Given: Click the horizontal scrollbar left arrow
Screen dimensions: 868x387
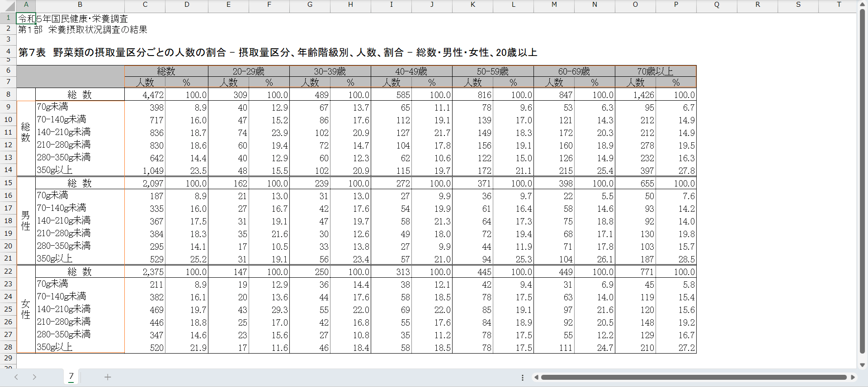Looking at the screenshot, I should [x=536, y=378].
